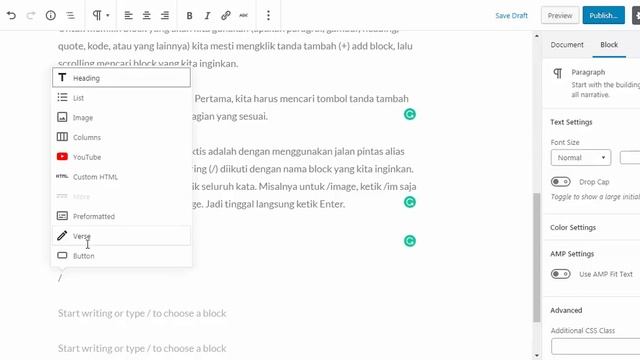
Task: Click the Grammarly icon beside 'bagian yang sesuai'
Action: pyautogui.click(x=410, y=114)
